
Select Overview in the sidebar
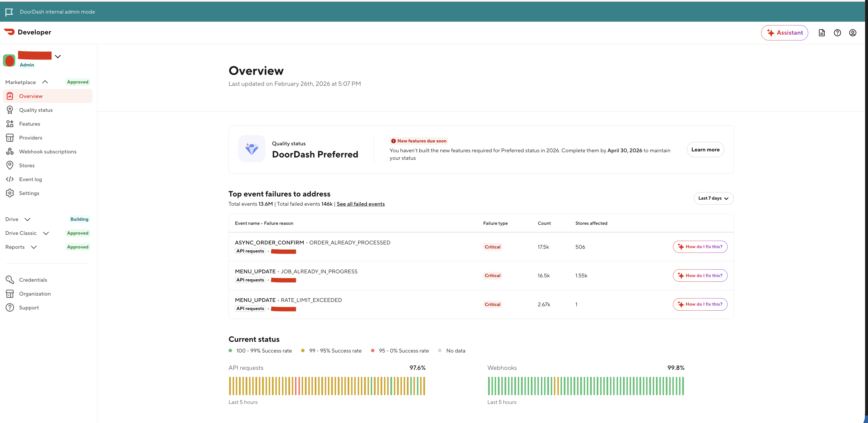[x=31, y=96]
